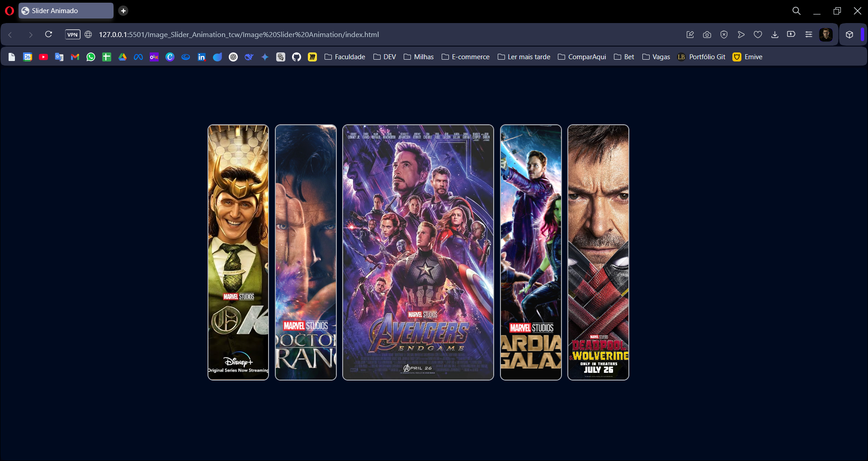868x461 pixels.
Task: Toggle the battery saver icon
Action: click(x=791, y=34)
